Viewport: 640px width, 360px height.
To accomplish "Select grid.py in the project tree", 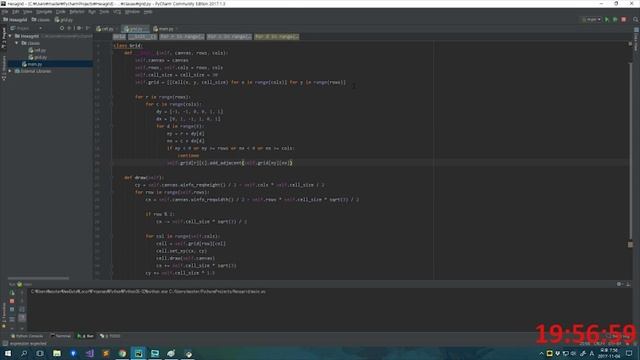I will click(38, 57).
